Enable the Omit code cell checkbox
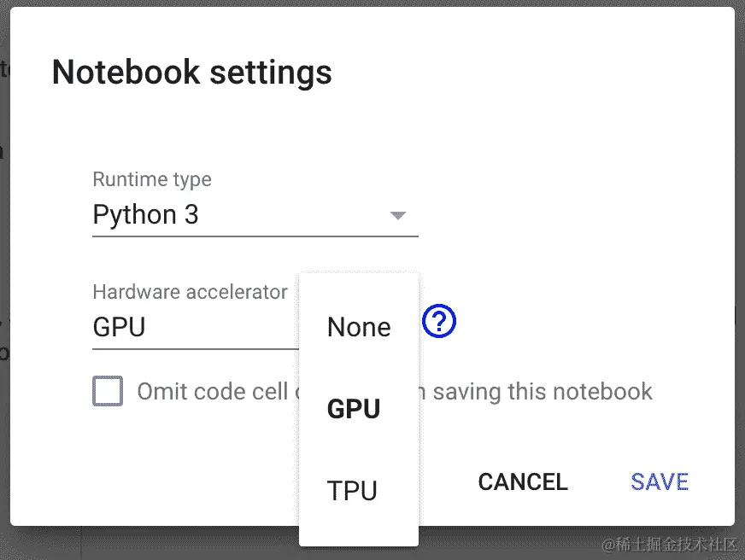The image size is (745, 560). click(x=108, y=391)
